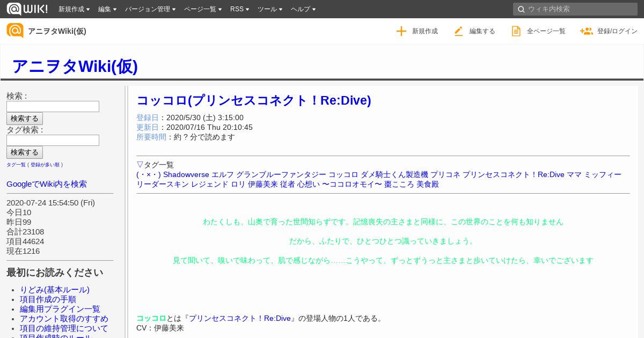Open the ヘルプ dropdown menu

coord(303,9)
